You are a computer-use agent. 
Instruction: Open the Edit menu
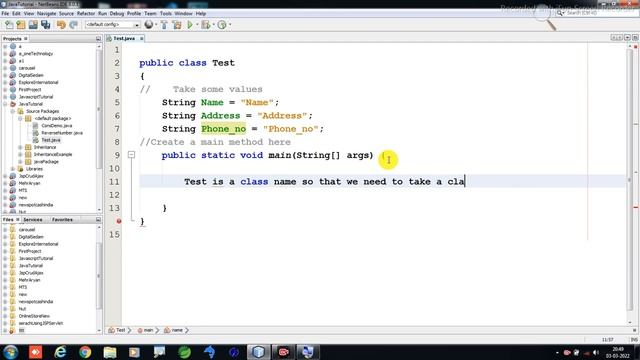16,13
